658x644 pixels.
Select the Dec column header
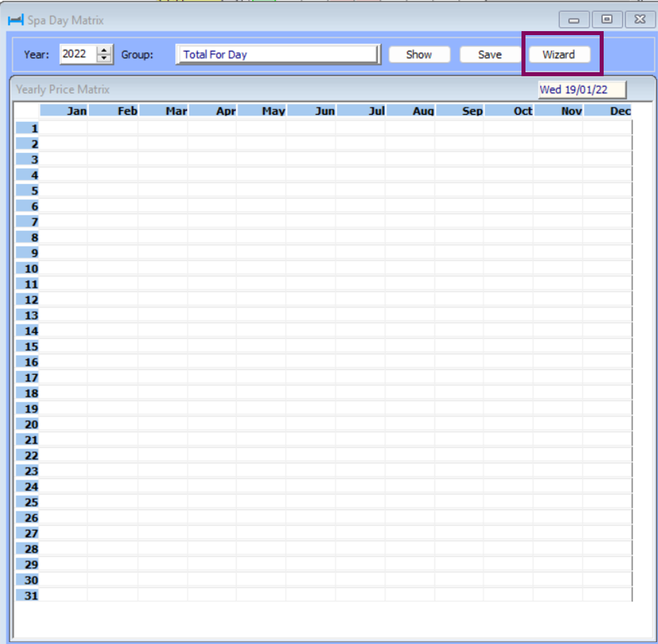608,111
